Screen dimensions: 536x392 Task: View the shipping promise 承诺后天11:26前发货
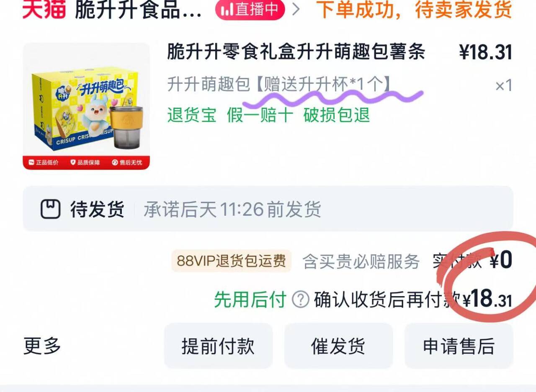pyautogui.click(x=232, y=209)
